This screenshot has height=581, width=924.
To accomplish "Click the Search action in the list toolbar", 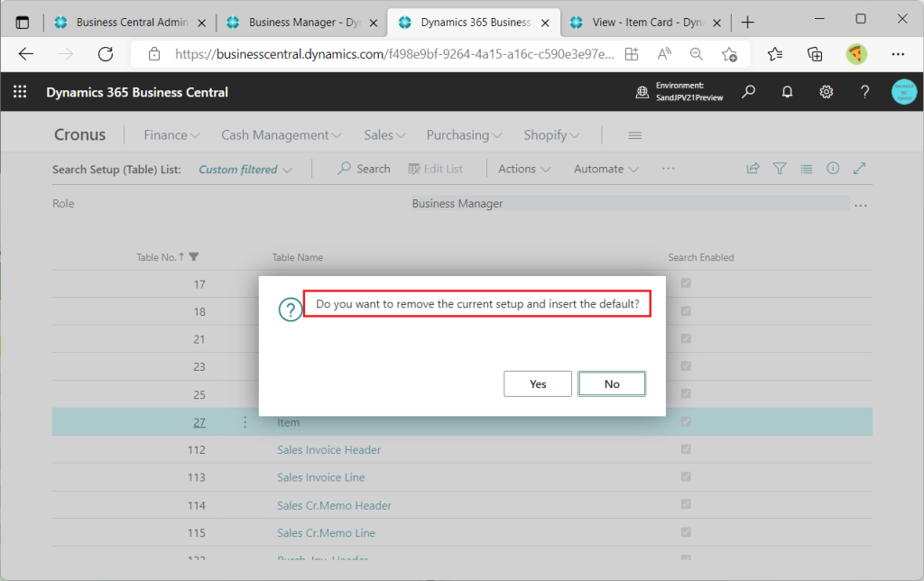I will click(x=364, y=169).
